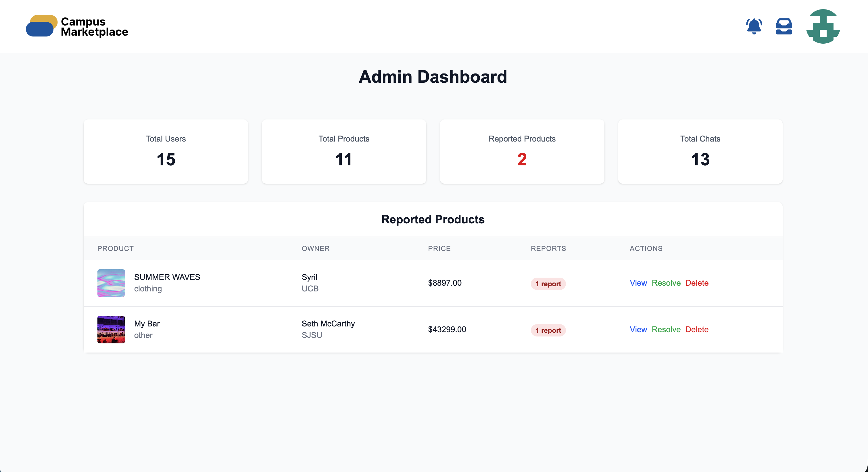Click the Campus Marketplace logo icon
This screenshot has height=472, width=868.
(41, 26)
